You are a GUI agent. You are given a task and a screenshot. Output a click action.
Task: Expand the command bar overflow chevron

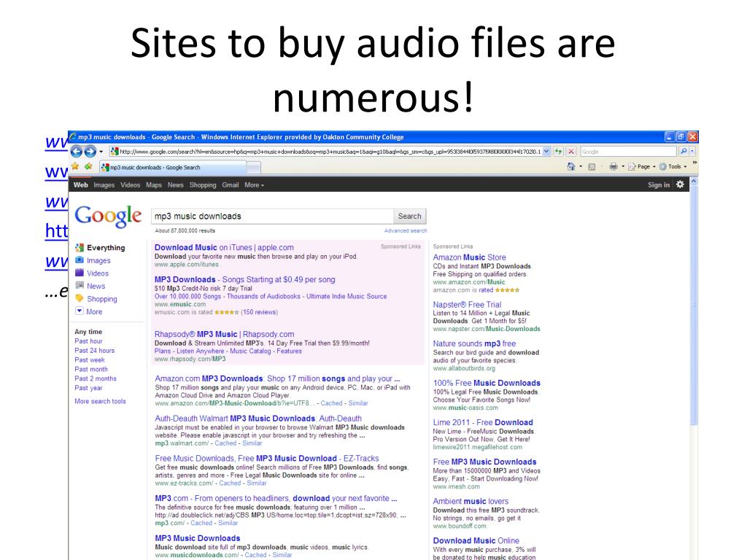pos(694,163)
